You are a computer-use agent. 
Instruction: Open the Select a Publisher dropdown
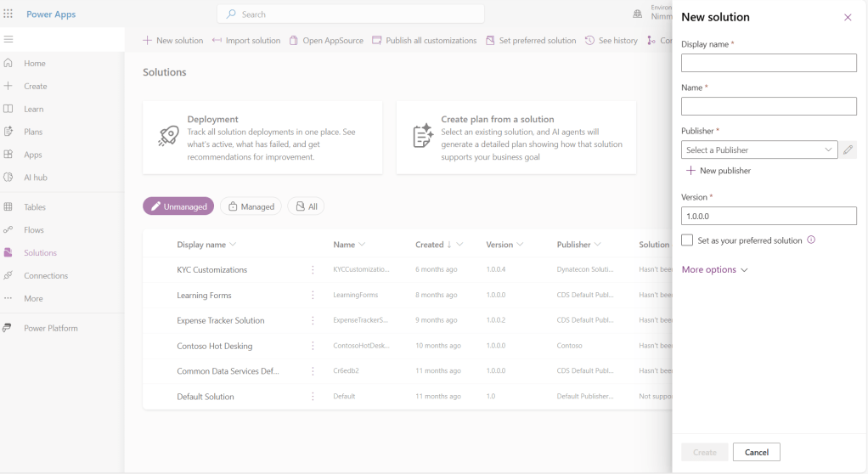pos(759,150)
